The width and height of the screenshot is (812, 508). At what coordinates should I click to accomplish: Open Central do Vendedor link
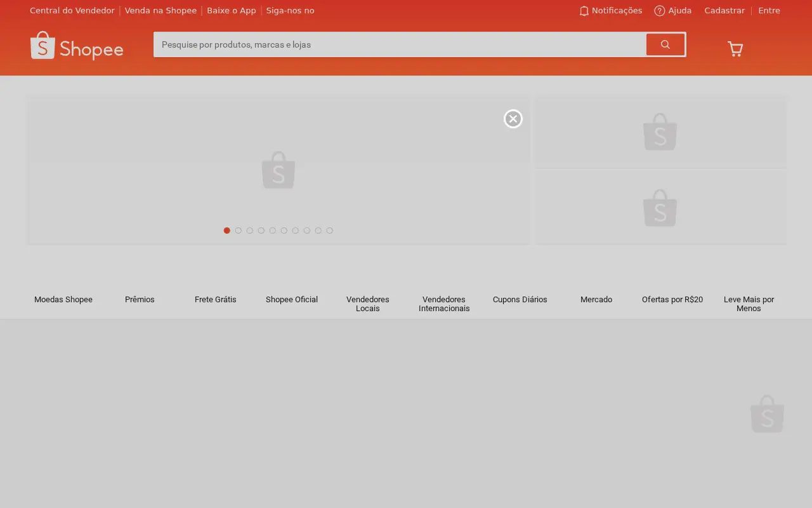click(x=72, y=11)
